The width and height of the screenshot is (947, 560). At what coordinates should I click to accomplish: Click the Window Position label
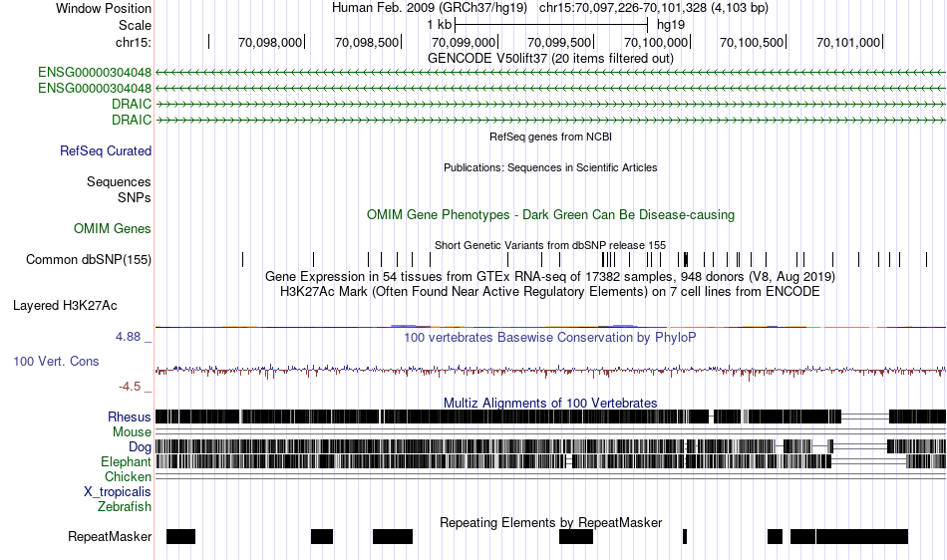point(104,8)
